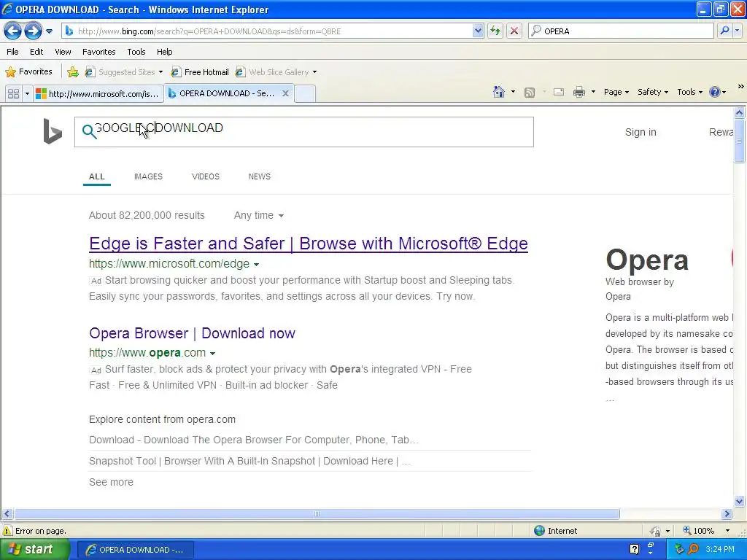The height and width of the screenshot is (560, 747).
Task: Expand the address bar history dropdown
Action: (x=478, y=31)
